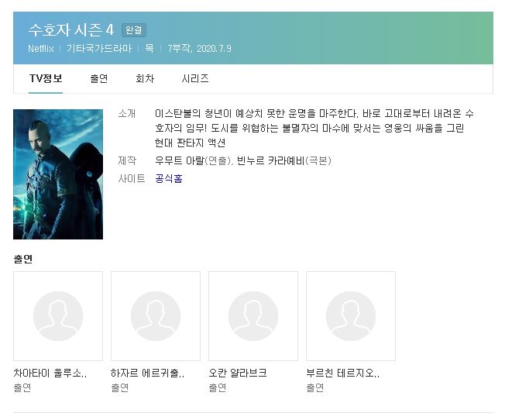505x420 pixels.
Task: Open 부르친 테르지오 profile avatar icon
Action: click(351, 316)
